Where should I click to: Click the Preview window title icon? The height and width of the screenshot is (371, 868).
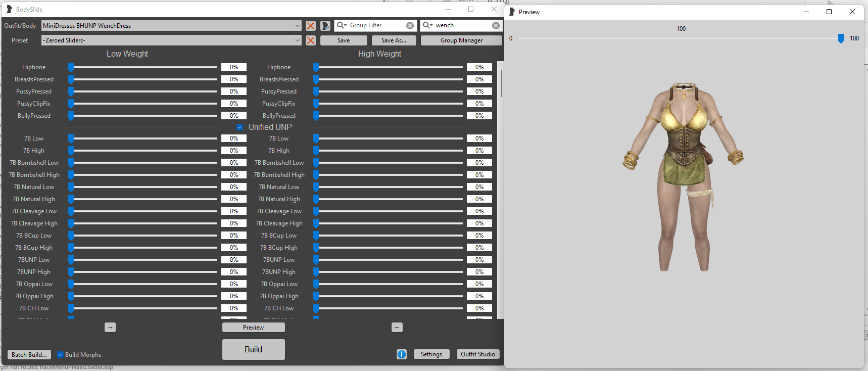512,12
